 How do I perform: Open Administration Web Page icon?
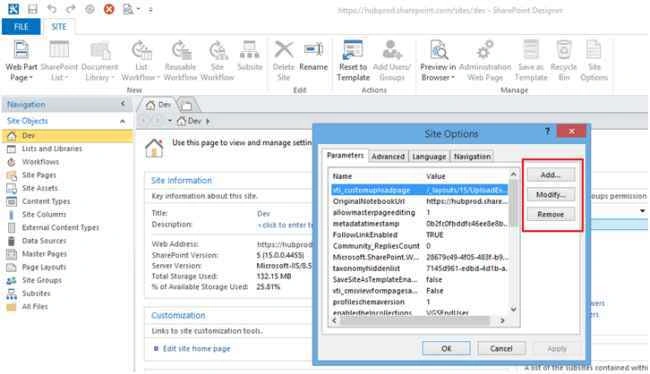pos(485,50)
